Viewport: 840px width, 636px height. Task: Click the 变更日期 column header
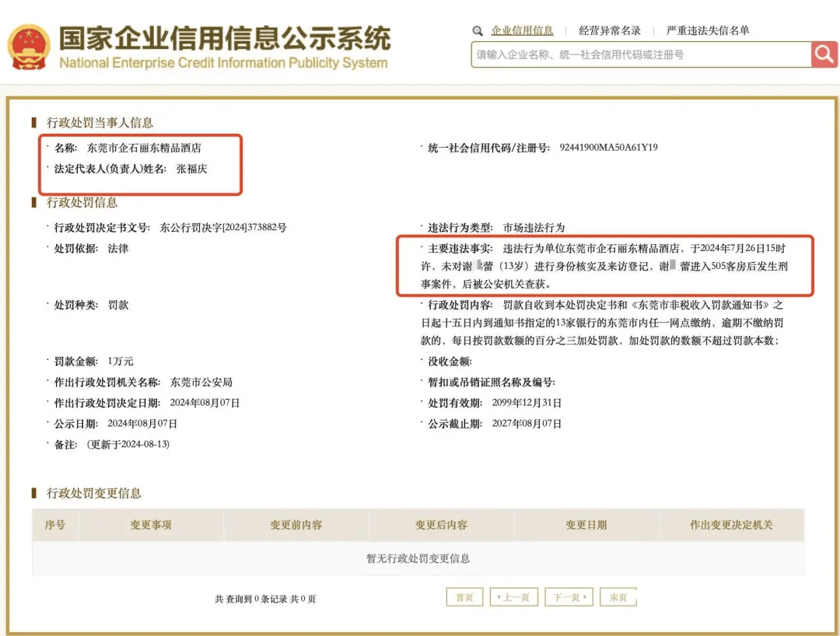(x=586, y=525)
